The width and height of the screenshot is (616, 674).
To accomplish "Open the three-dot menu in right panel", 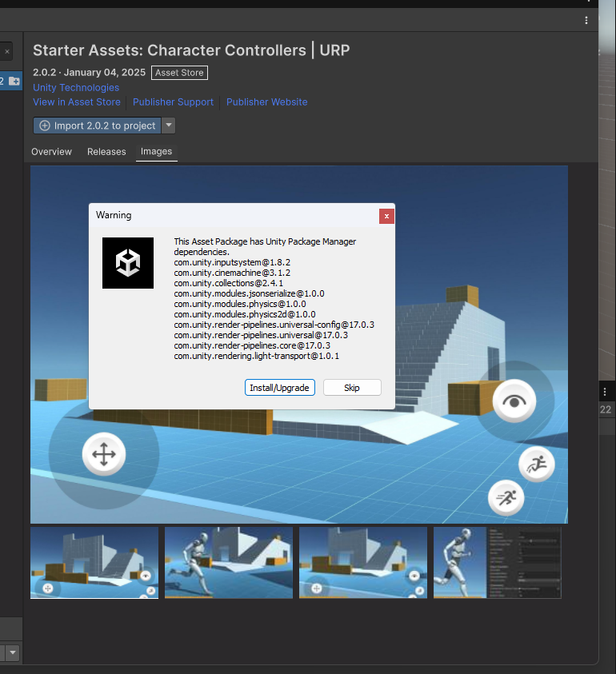I will click(605, 392).
